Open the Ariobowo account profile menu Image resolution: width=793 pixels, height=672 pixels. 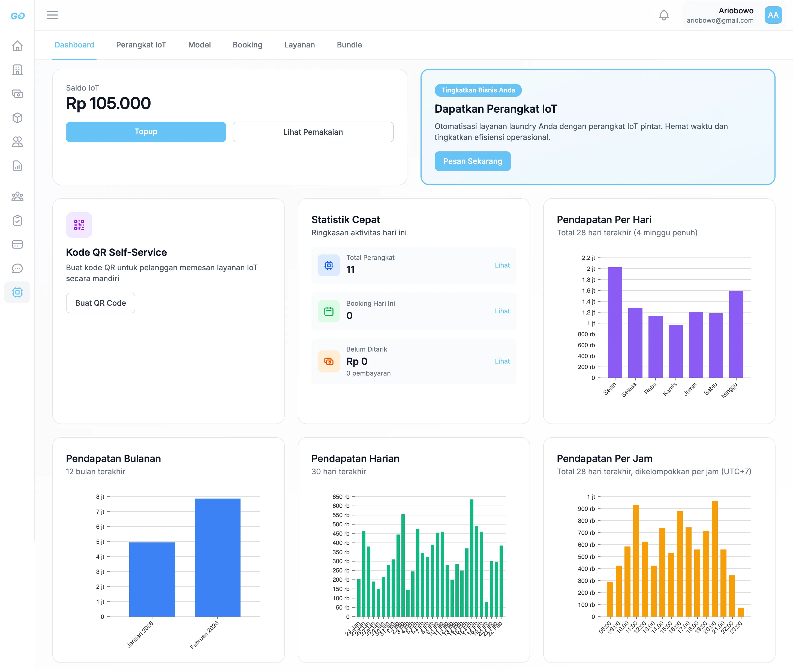[x=733, y=15]
